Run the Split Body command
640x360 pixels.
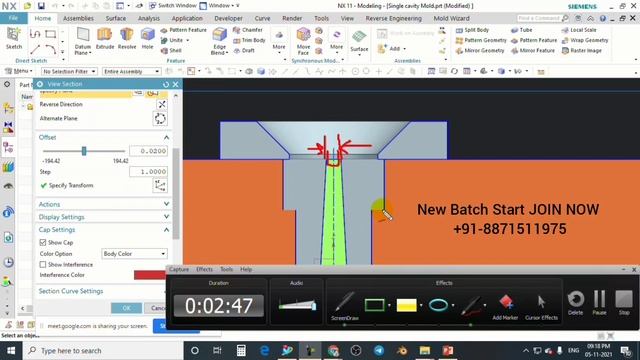click(x=472, y=30)
